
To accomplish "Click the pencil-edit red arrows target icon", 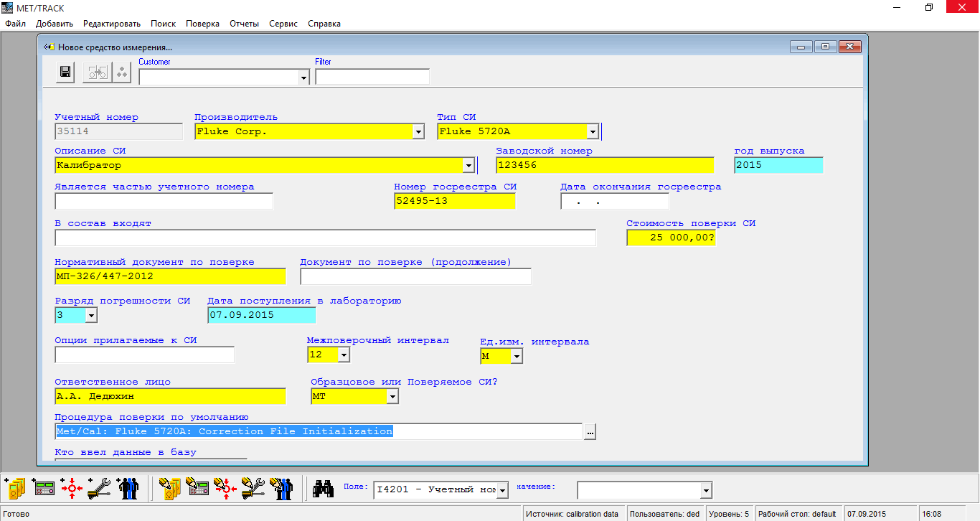I will pyautogui.click(x=225, y=489).
